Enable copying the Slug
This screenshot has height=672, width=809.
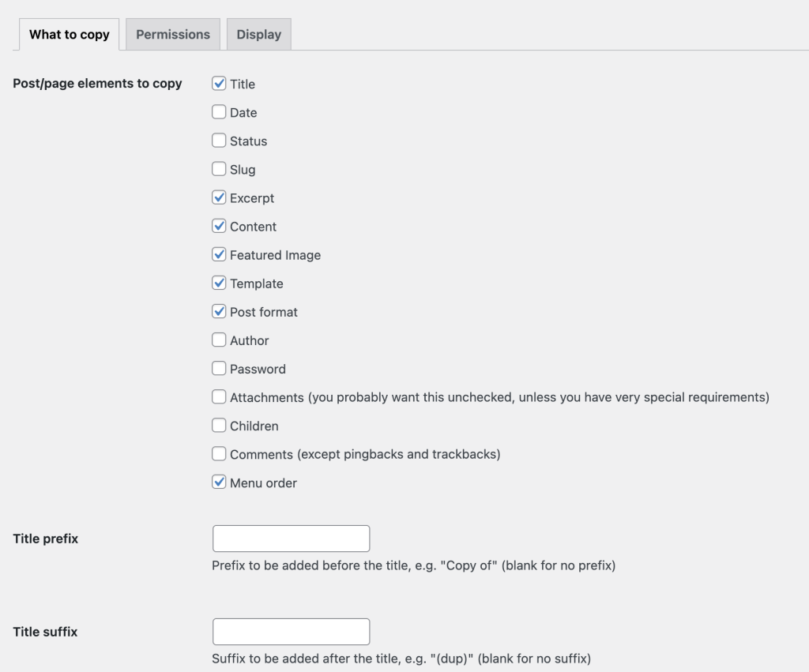(220, 169)
